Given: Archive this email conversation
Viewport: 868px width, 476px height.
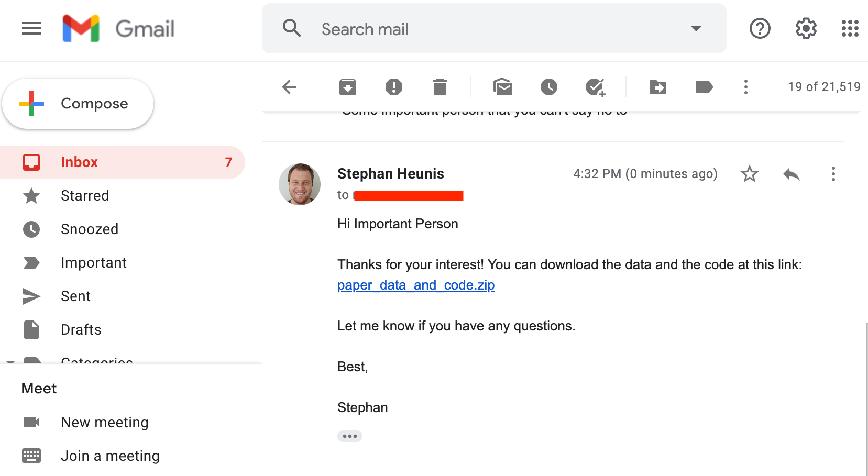Looking at the screenshot, I should 347,87.
